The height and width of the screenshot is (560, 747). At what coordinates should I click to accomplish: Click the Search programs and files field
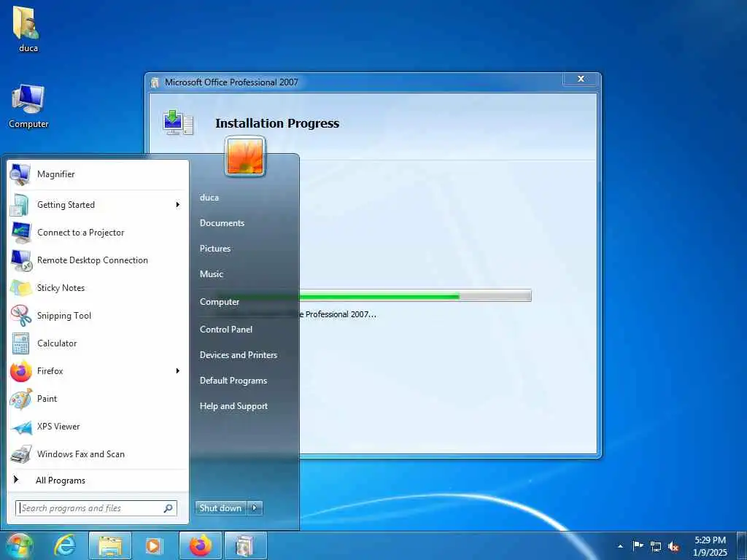pos(96,508)
